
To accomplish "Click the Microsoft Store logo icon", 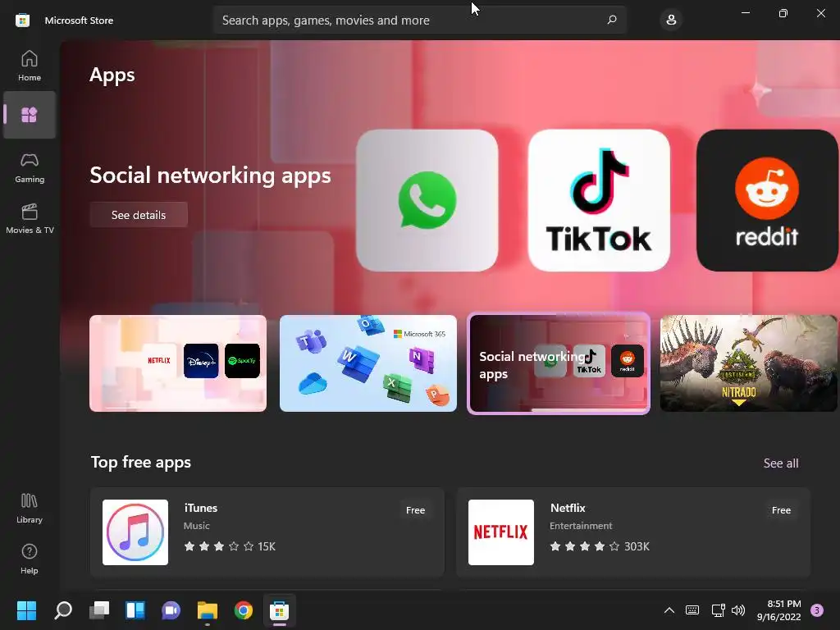I will (22, 21).
